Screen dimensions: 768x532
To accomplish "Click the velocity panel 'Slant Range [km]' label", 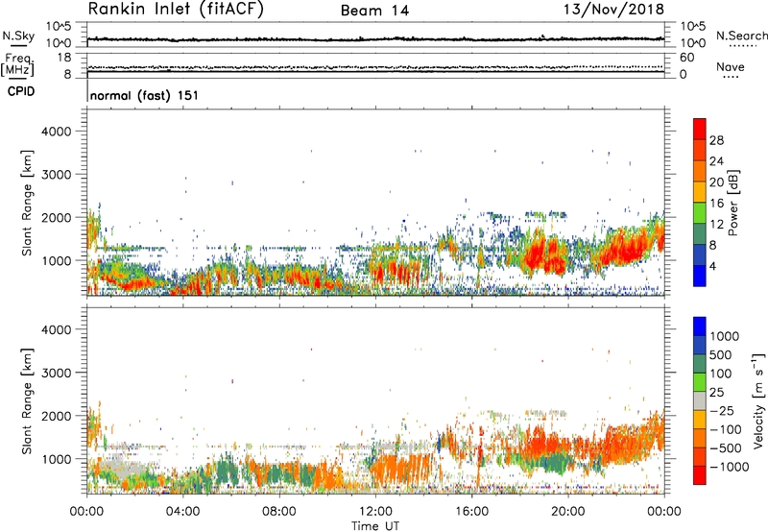I will [27, 401].
